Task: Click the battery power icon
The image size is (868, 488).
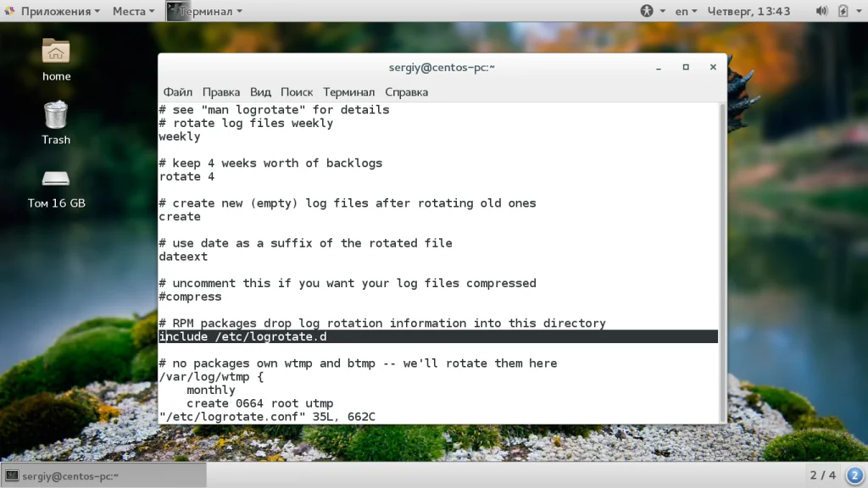Action: pos(843,11)
